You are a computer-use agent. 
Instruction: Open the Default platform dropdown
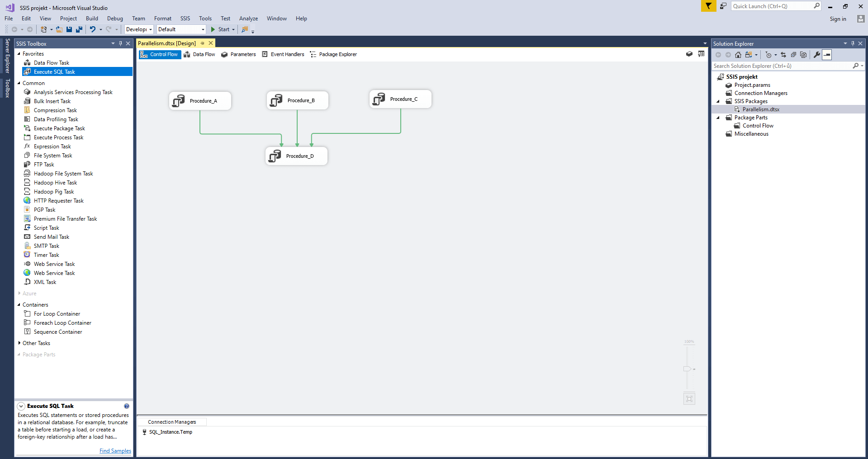coord(181,29)
